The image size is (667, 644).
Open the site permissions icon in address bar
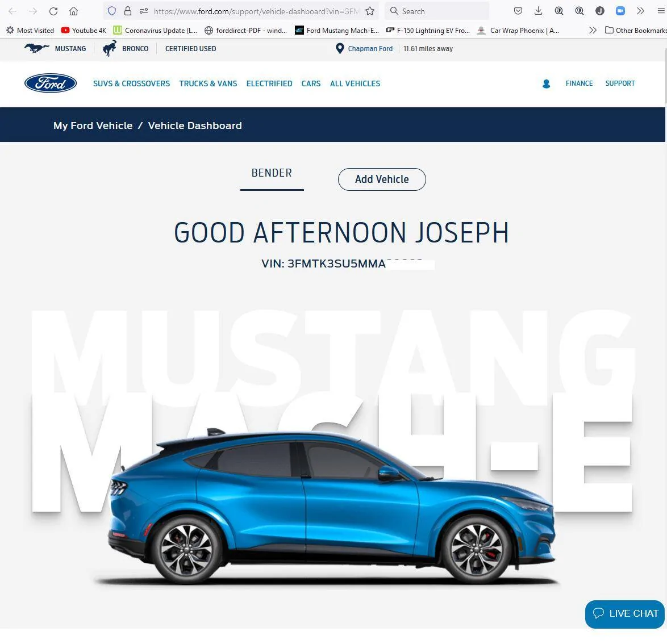tap(144, 11)
